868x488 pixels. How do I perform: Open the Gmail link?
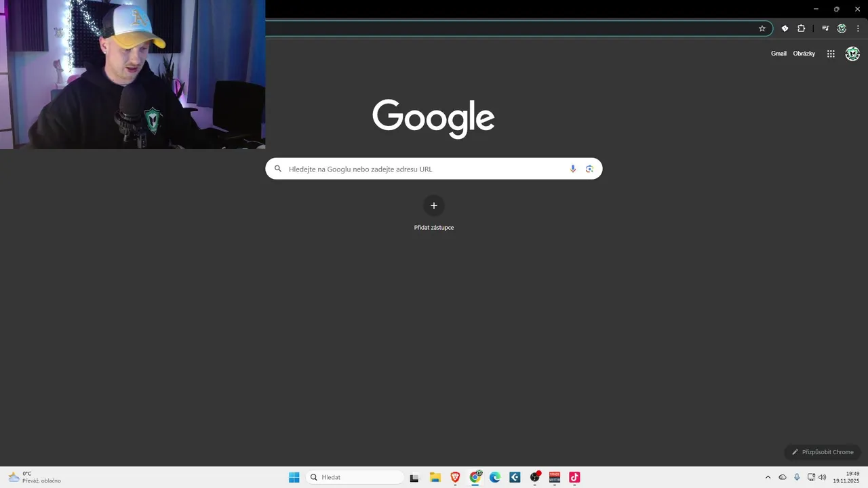pyautogui.click(x=778, y=54)
